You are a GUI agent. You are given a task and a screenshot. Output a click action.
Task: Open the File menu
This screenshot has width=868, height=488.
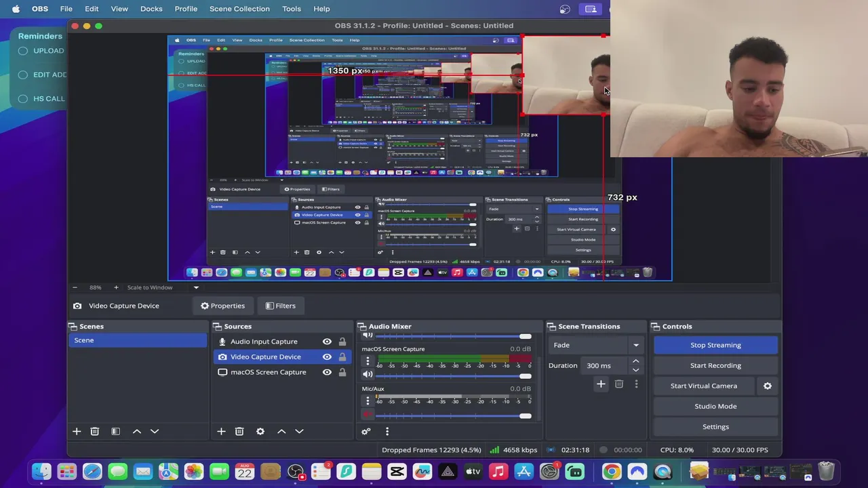coord(66,9)
